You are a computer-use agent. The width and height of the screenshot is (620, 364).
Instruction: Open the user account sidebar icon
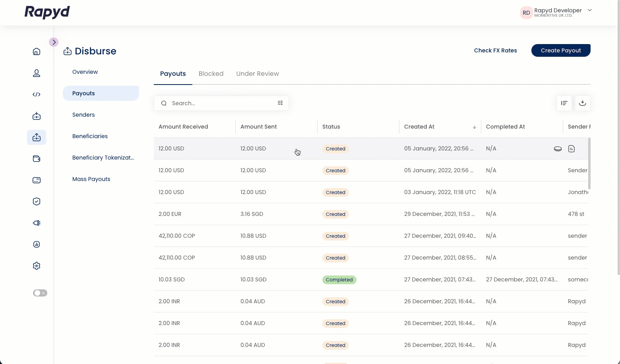tap(37, 73)
